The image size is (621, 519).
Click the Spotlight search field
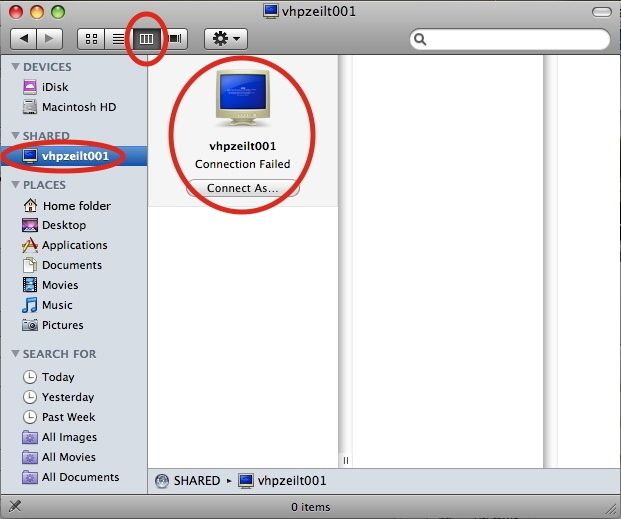point(510,39)
